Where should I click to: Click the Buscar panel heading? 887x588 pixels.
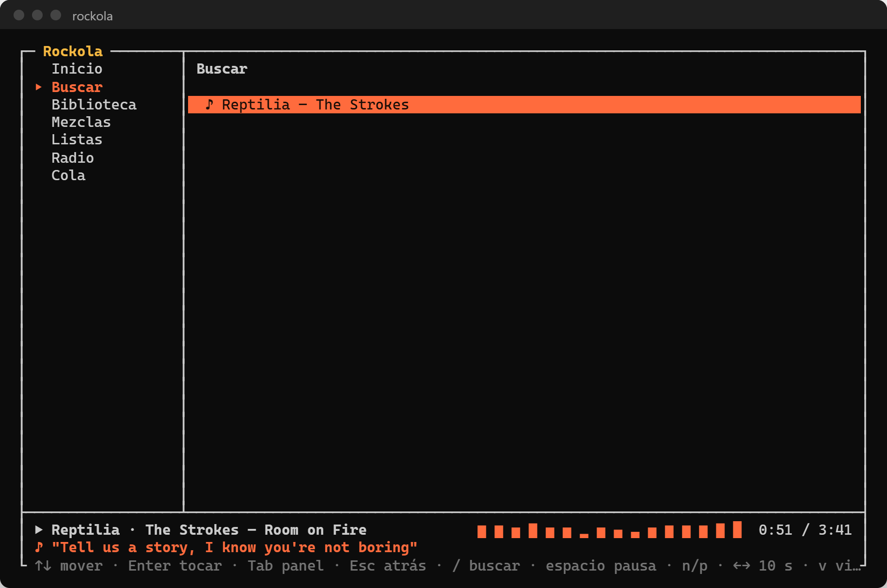coord(222,69)
